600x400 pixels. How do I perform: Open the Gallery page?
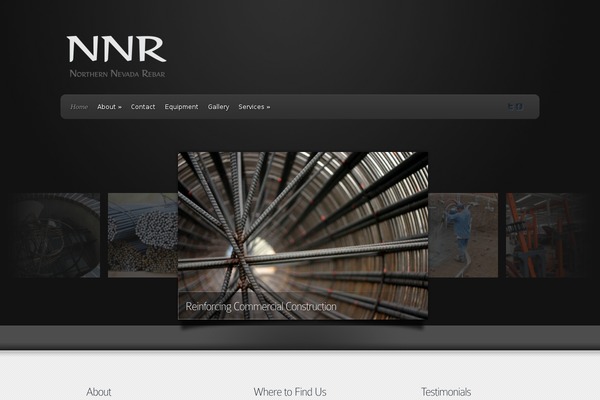coord(218,107)
